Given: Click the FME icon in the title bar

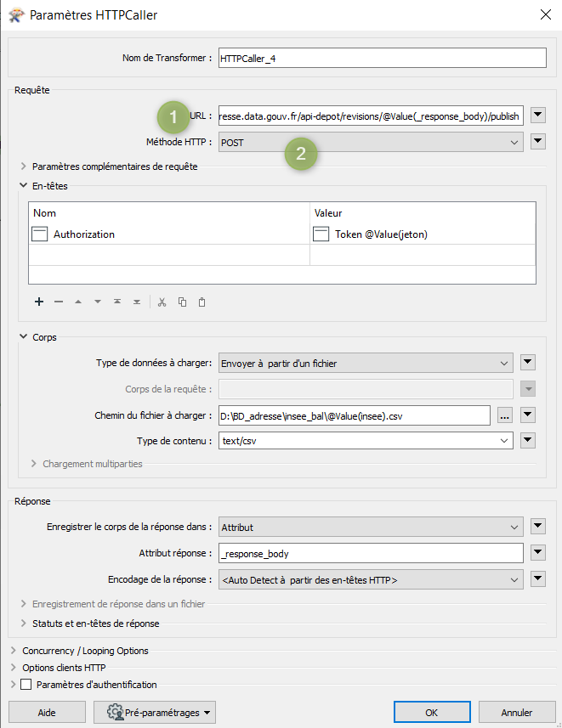Looking at the screenshot, I should [x=16, y=14].
